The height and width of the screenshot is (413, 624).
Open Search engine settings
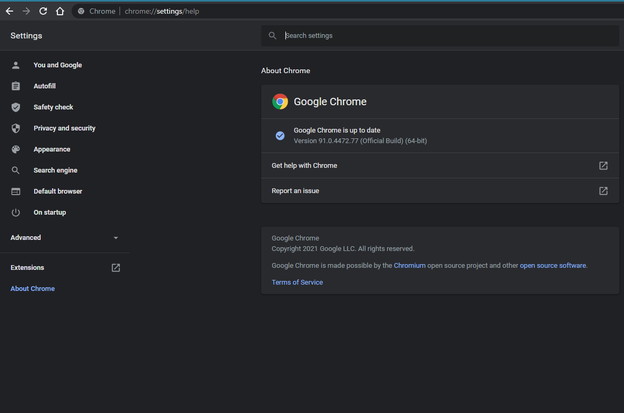pos(55,170)
